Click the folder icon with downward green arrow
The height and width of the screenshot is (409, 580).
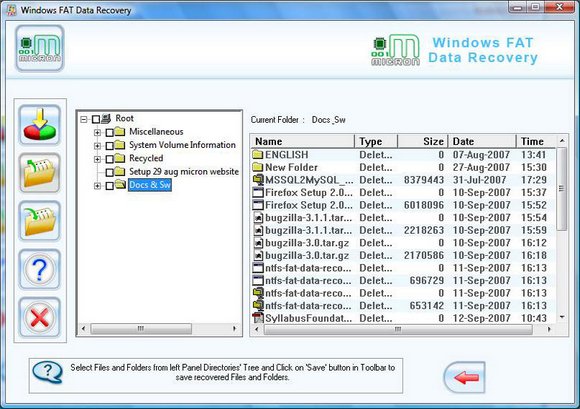(40, 221)
